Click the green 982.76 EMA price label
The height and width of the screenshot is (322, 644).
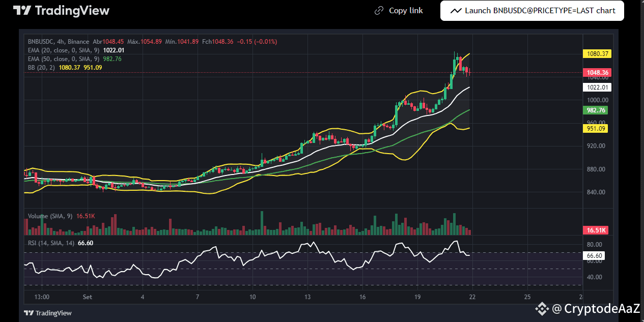tap(596, 110)
